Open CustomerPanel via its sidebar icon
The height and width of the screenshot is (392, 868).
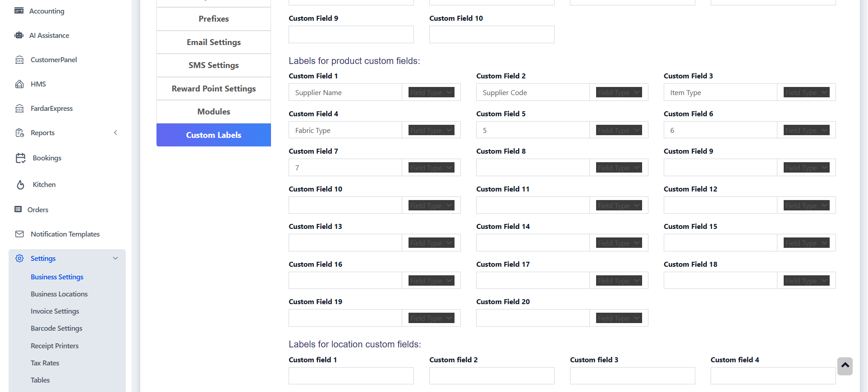click(x=19, y=60)
